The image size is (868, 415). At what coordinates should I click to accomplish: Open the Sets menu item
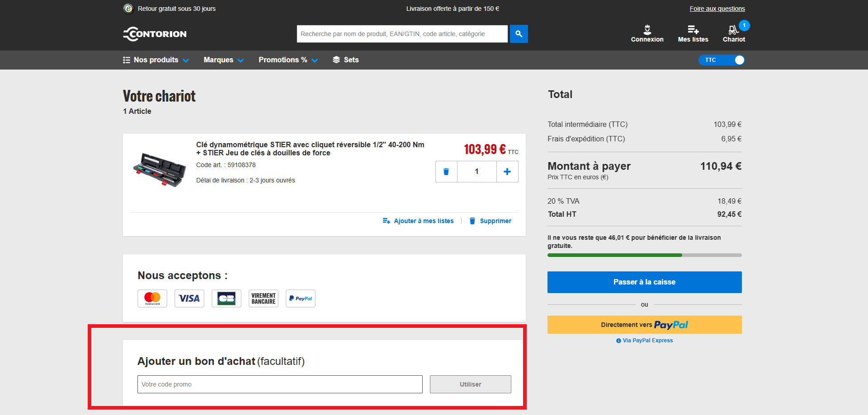346,60
